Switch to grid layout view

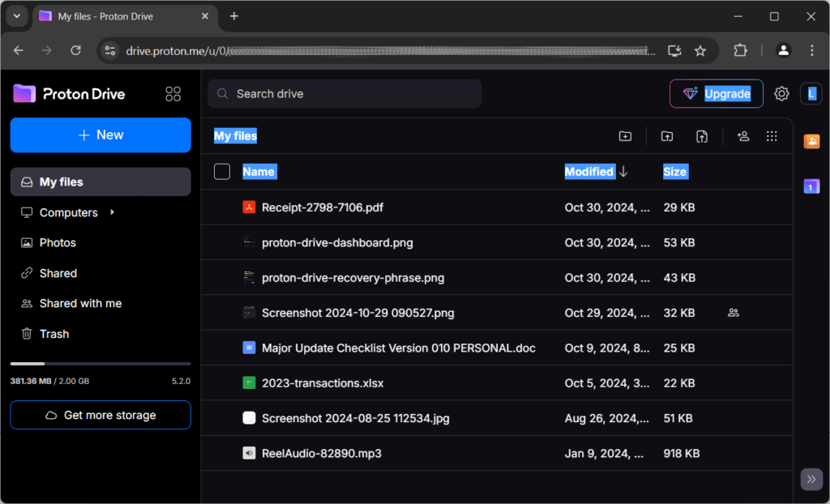(772, 136)
